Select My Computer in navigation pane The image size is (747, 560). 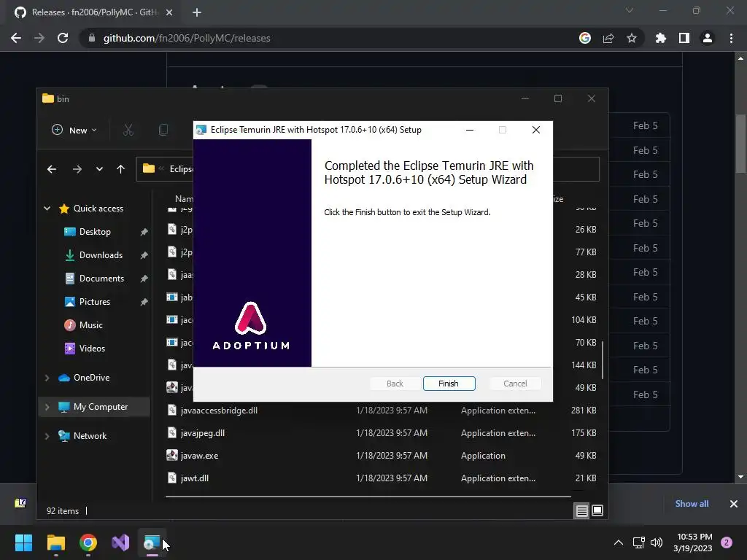pos(101,407)
